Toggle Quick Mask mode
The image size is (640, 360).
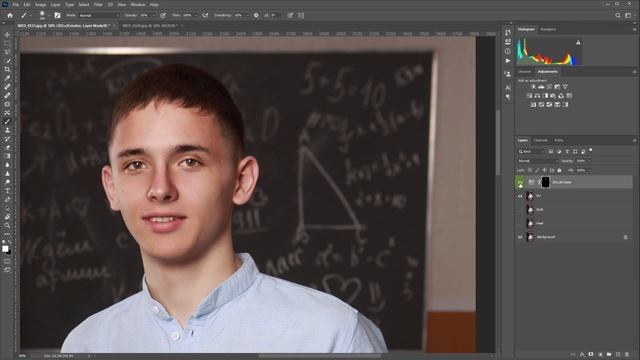pyautogui.click(x=7, y=261)
